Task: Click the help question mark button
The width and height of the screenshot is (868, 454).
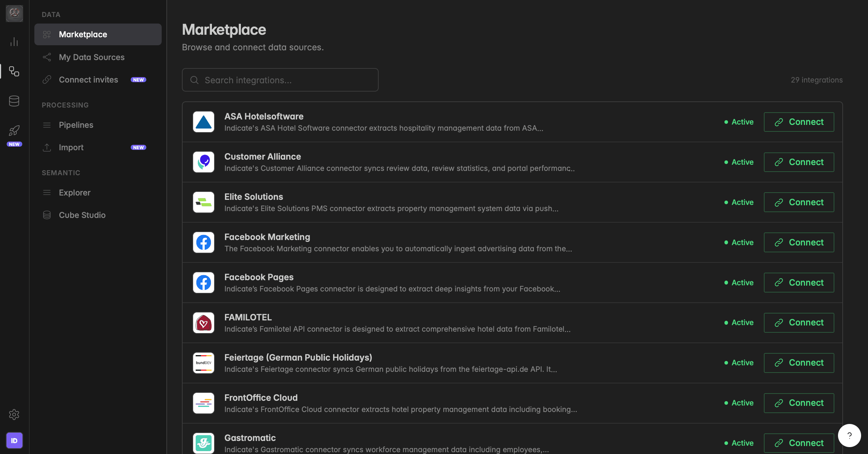Action: [850, 436]
